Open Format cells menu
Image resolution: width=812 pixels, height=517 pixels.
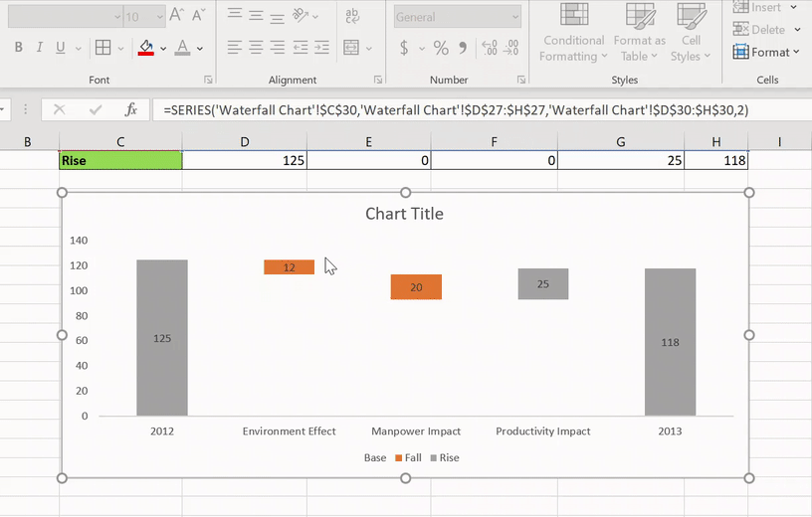tap(766, 53)
